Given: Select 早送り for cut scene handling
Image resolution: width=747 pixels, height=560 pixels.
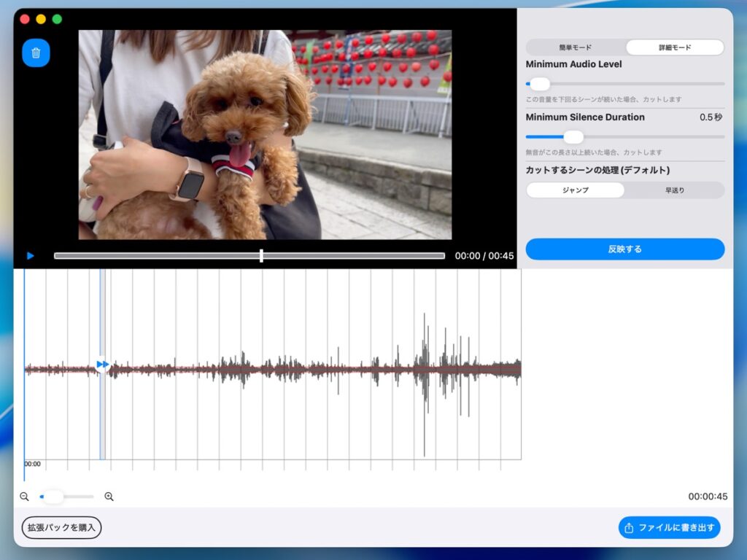Looking at the screenshot, I should coord(674,190).
